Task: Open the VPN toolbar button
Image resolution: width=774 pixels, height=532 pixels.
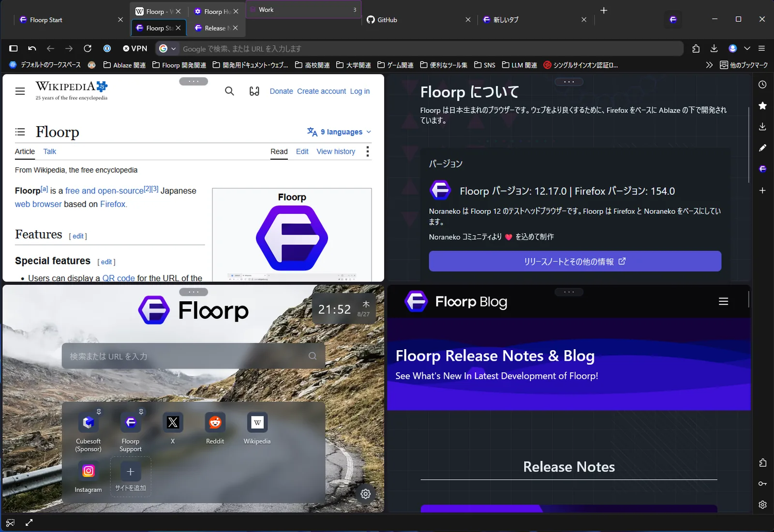Action: click(135, 48)
